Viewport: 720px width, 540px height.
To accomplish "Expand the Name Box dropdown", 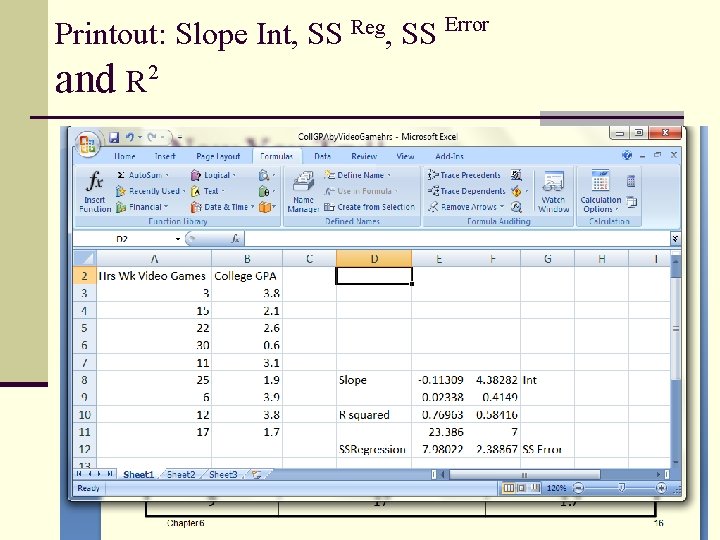I will pyautogui.click(x=178, y=239).
